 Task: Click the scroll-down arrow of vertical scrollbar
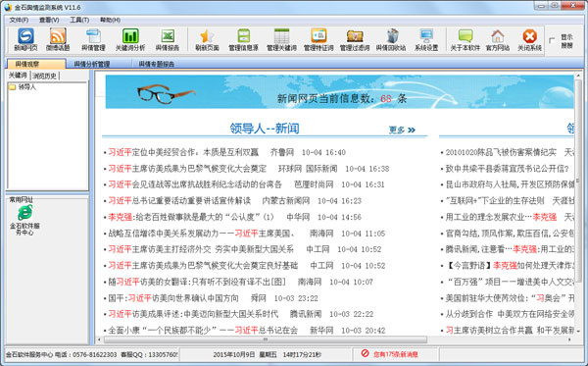(x=578, y=331)
